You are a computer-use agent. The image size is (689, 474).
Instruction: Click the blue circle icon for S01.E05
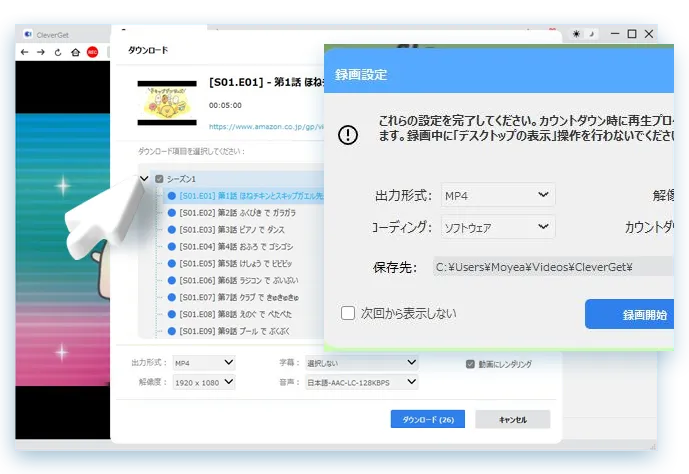click(x=172, y=264)
